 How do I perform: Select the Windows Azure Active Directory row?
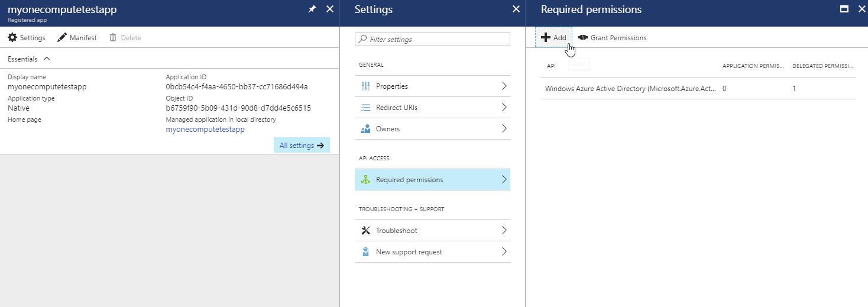coord(630,89)
